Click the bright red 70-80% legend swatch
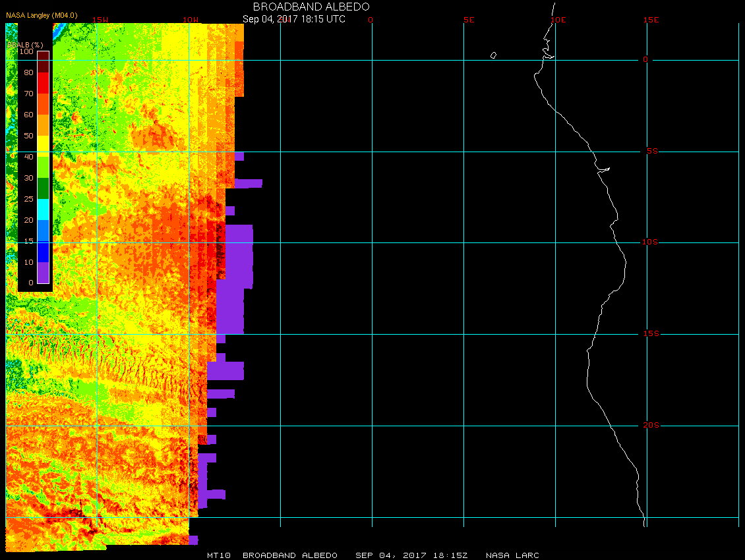Viewport: 745px width, 560px height. pos(44,82)
